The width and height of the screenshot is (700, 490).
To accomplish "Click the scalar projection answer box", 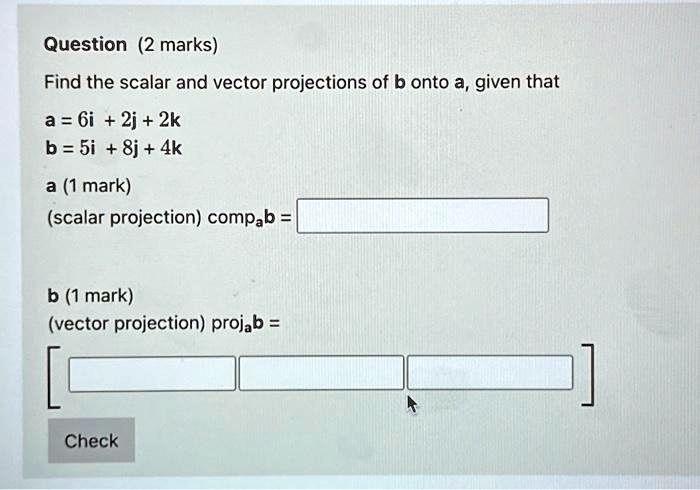I will coord(423,216).
